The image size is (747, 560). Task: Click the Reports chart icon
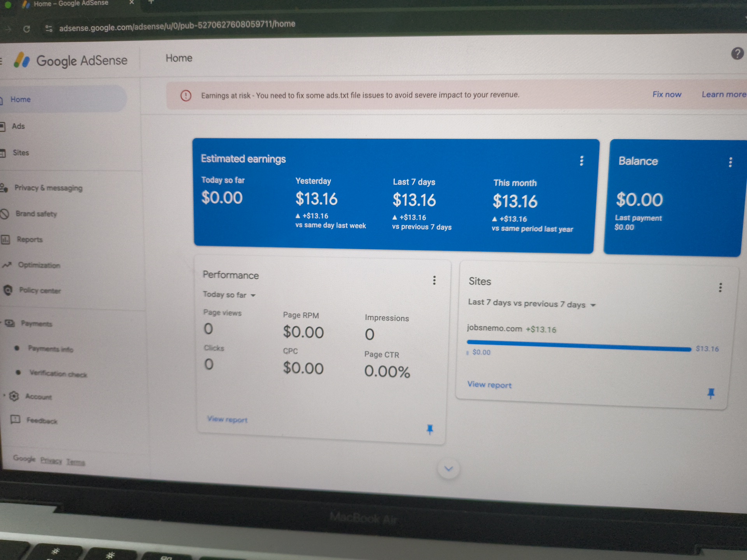pos(5,240)
